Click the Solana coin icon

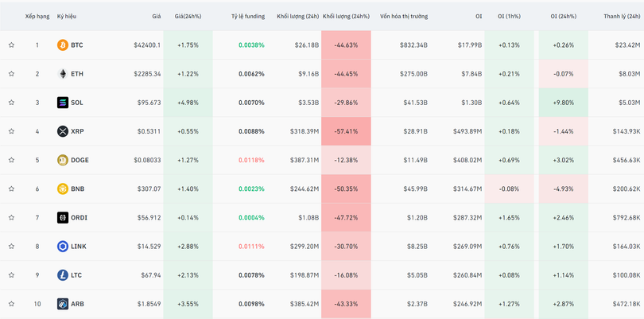click(63, 103)
